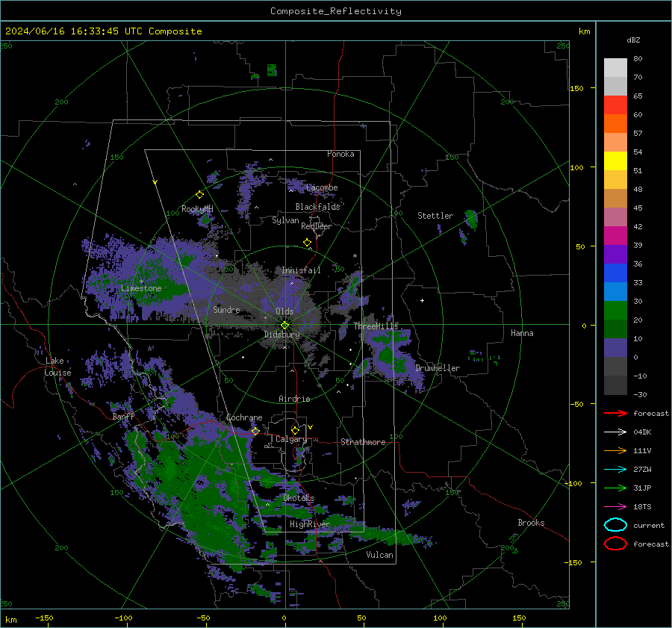This screenshot has height=628, width=672.
Task: Click the red 'forecast' ellipse in legend
Action: coord(615,544)
